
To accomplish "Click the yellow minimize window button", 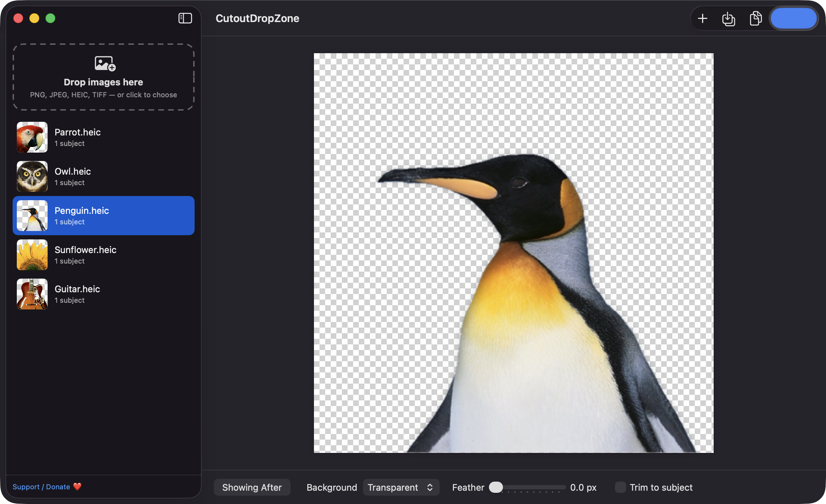I will tap(34, 18).
